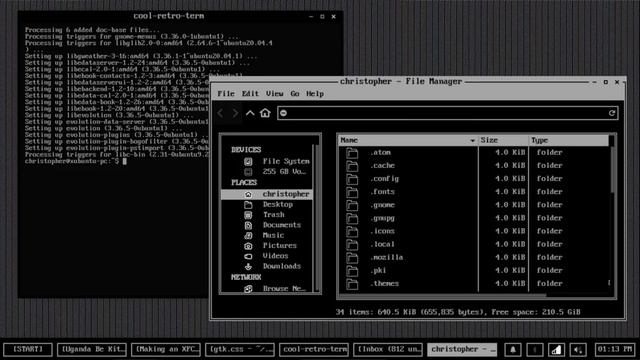Open Trash in the sidebar
This screenshot has width=640, height=360.
(x=267, y=215)
